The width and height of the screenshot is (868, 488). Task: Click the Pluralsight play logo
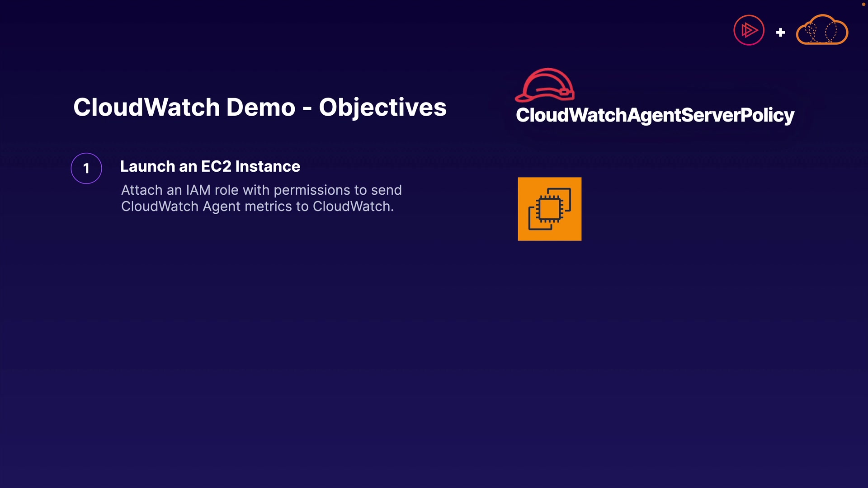[x=749, y=30]
